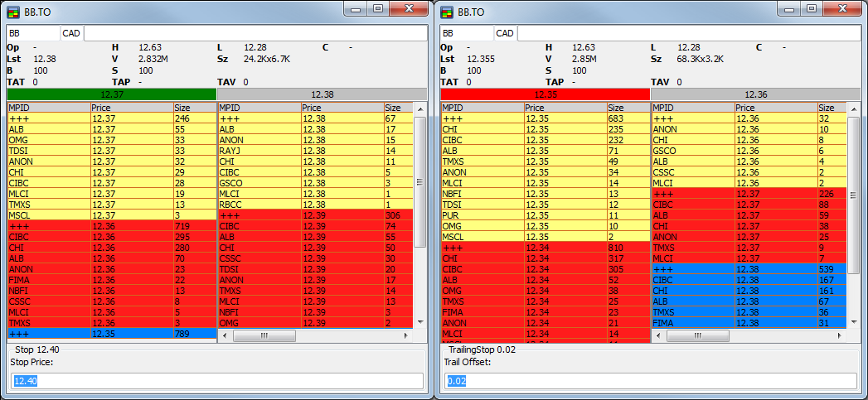868x400 pixels.
Task: Click the gray 12.36 ask price bar
Action: click(755, 94)
